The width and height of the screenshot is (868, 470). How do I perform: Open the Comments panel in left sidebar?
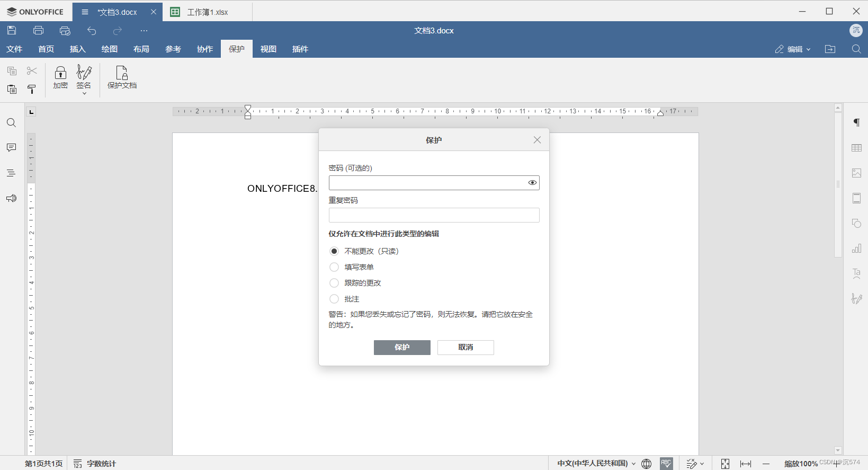[x=11, y=148]
